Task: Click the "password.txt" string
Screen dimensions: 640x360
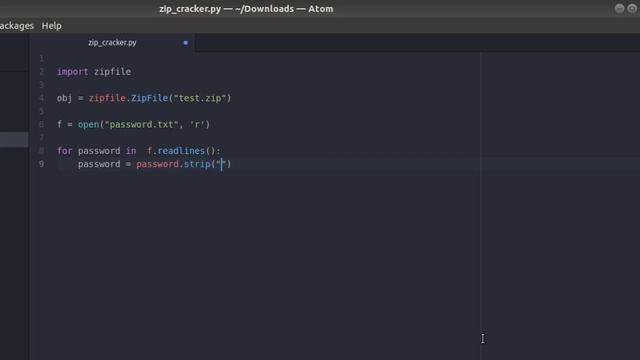Action: (142, 124)
